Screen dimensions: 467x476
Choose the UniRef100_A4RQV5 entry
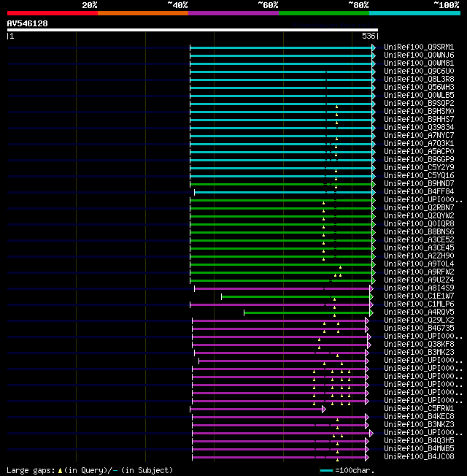[x=419, y=312]
